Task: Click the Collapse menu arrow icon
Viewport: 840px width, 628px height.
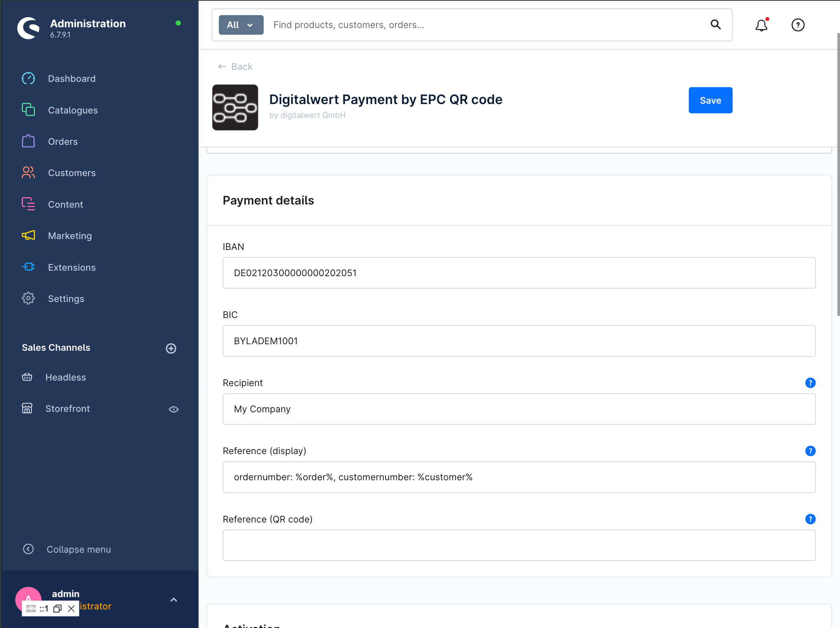Action: pos(28,549)
